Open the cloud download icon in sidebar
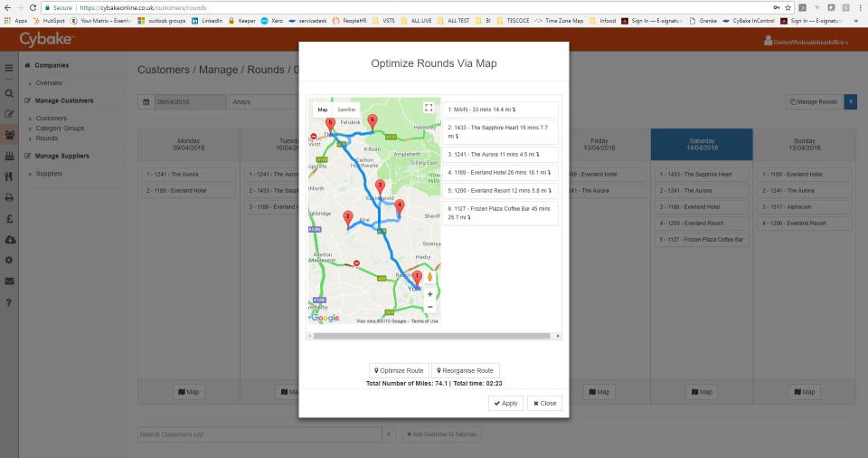 click(9, 240)
